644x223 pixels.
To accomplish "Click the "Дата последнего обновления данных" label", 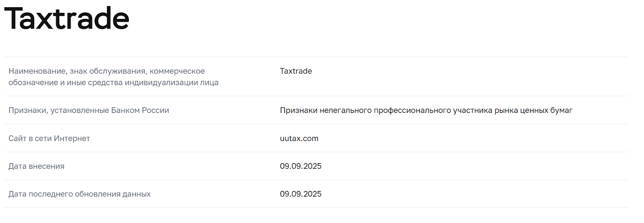I will [x=79, y=194].
